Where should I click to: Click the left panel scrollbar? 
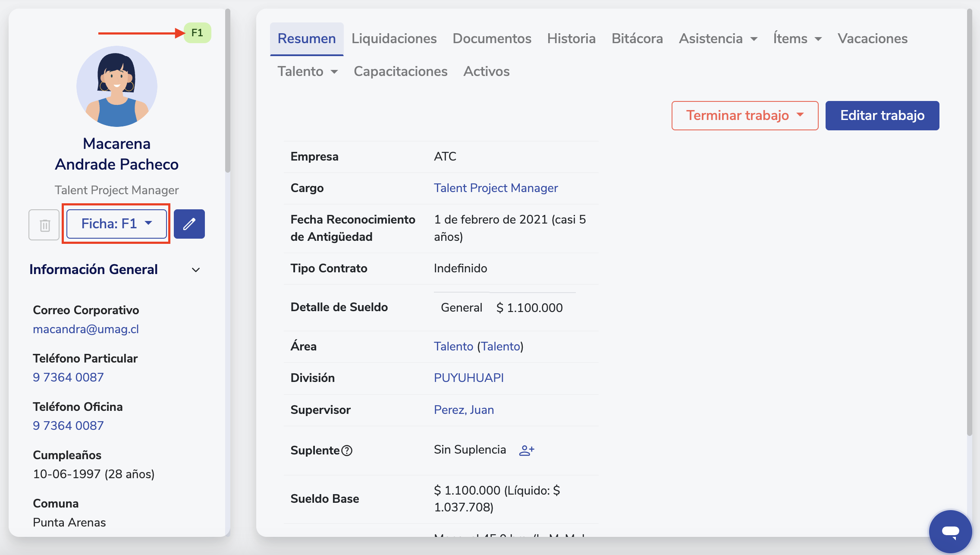[228, 91]
